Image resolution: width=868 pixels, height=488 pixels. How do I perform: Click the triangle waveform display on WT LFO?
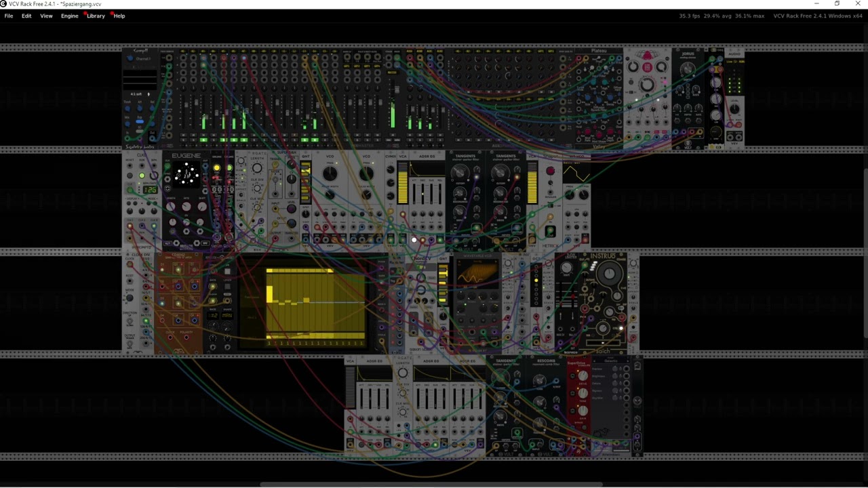(x=576, y=174)
